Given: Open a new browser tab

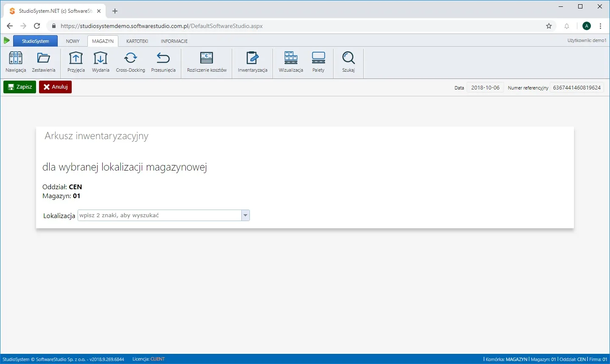Looking at the screenshot, I should click(115, 11).
